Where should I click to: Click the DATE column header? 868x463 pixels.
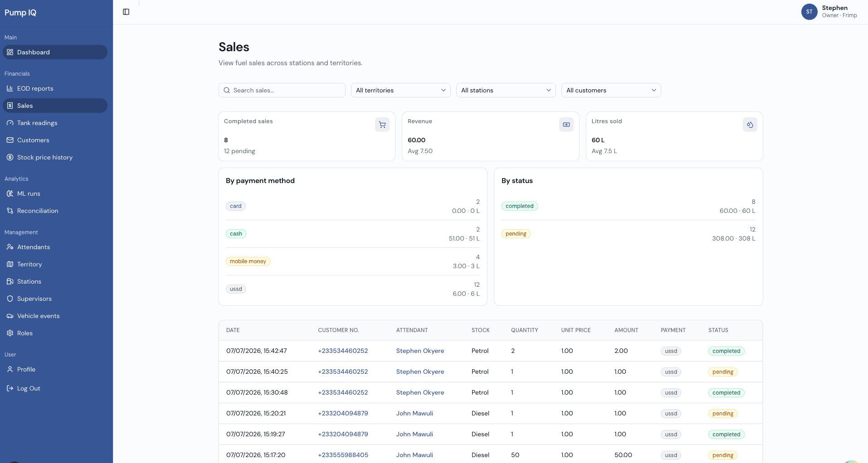coord(233,330)
